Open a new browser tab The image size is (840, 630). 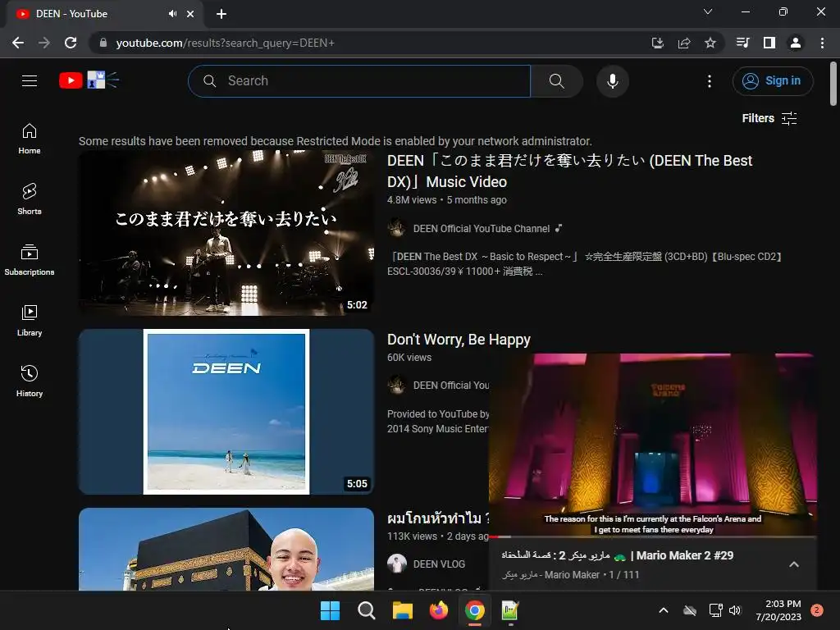coord(221,14)
